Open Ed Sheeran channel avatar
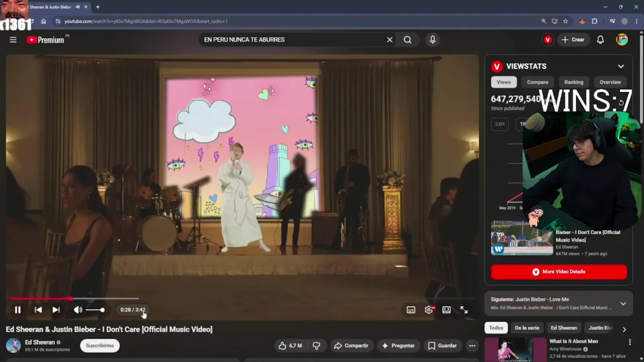 point(13,345)
